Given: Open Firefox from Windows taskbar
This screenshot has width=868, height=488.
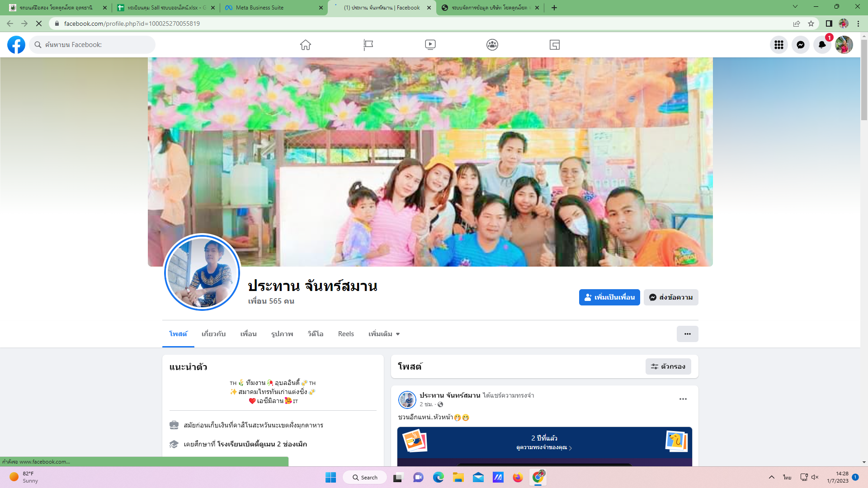Looking at the screenshot, I should (518, 478).
